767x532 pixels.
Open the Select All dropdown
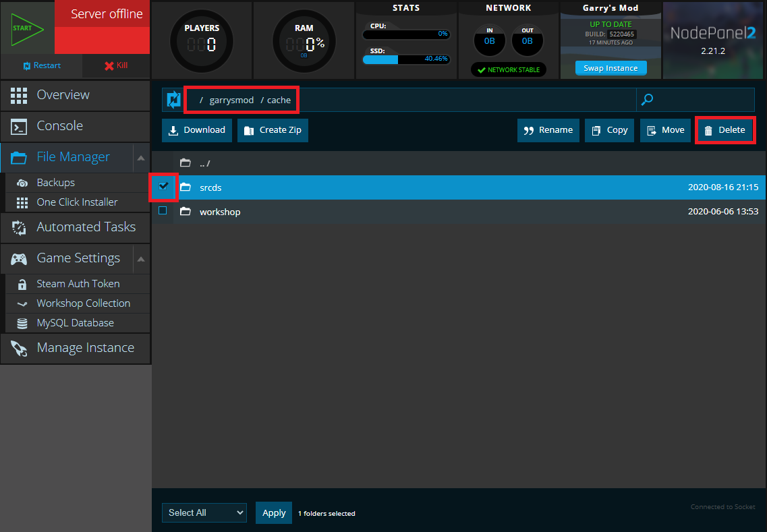pyautogui.click(x=204, y=512)
